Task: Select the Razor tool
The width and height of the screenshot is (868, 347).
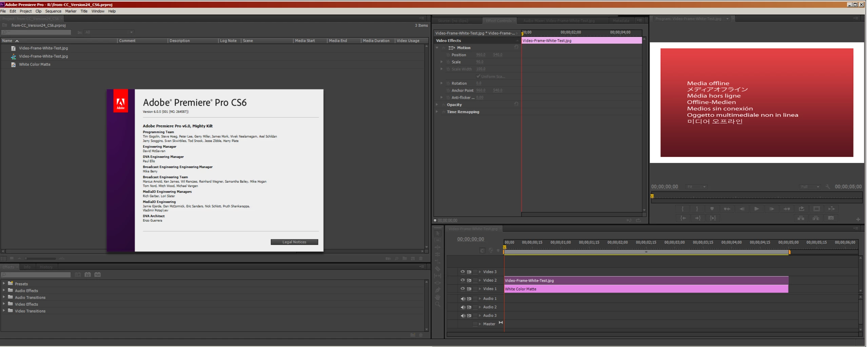Action: [437, 269]
